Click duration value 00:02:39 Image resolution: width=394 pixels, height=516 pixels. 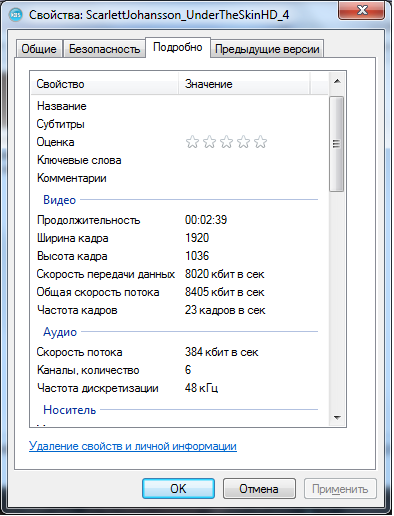(x=206, y=220)
